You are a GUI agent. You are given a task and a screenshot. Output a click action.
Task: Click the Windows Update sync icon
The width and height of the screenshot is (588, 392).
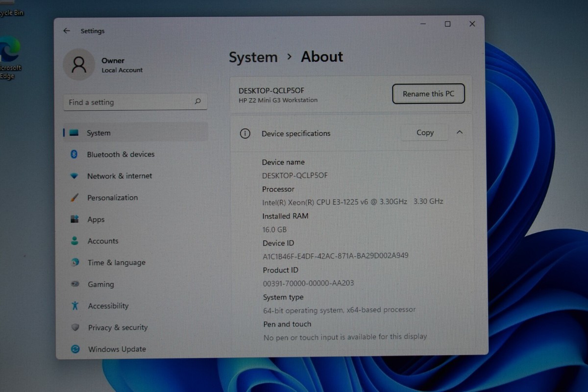pos(75,349)
